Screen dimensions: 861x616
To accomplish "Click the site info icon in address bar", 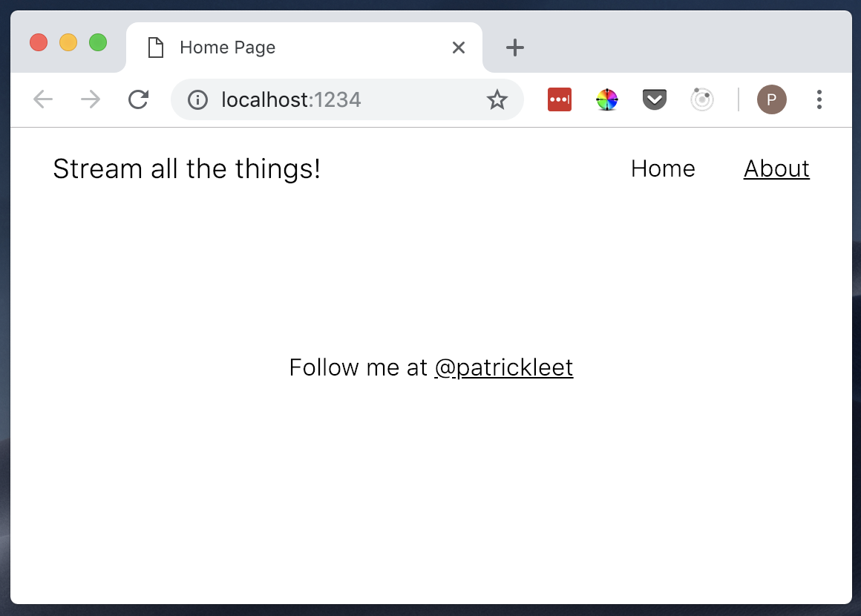I will click(x=197, y=99).
